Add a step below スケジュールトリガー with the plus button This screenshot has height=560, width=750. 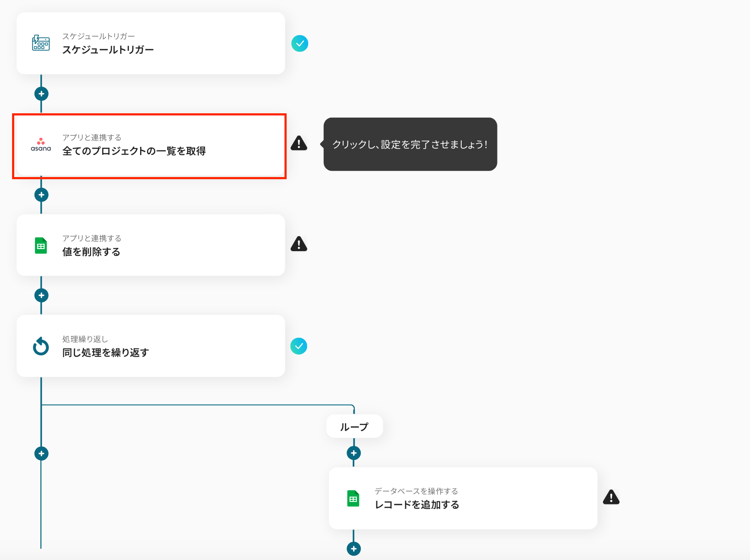click(41, 93)
